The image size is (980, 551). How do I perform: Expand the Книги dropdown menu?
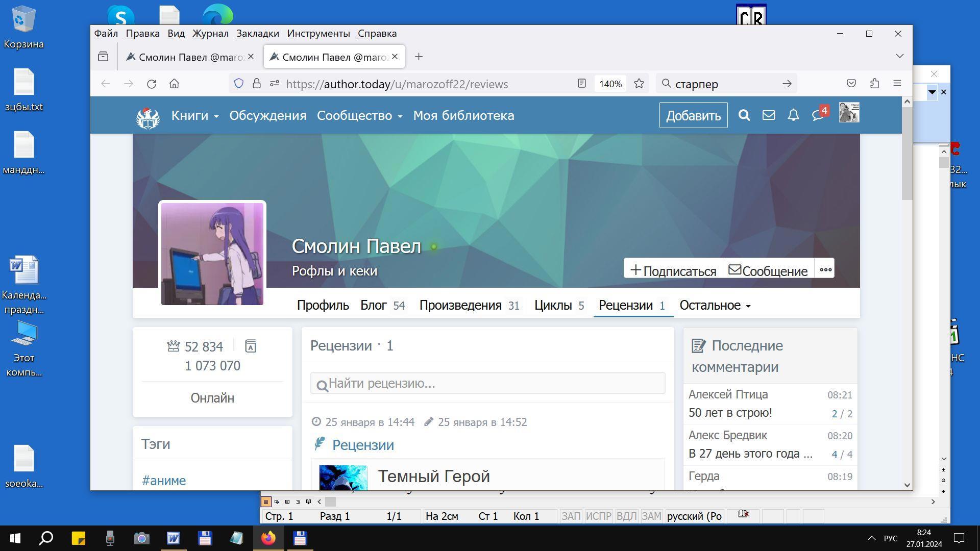click(195, 116)
